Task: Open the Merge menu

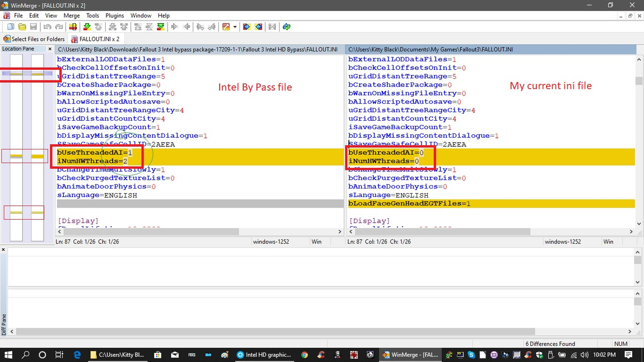Action: (x=71, y=16)
